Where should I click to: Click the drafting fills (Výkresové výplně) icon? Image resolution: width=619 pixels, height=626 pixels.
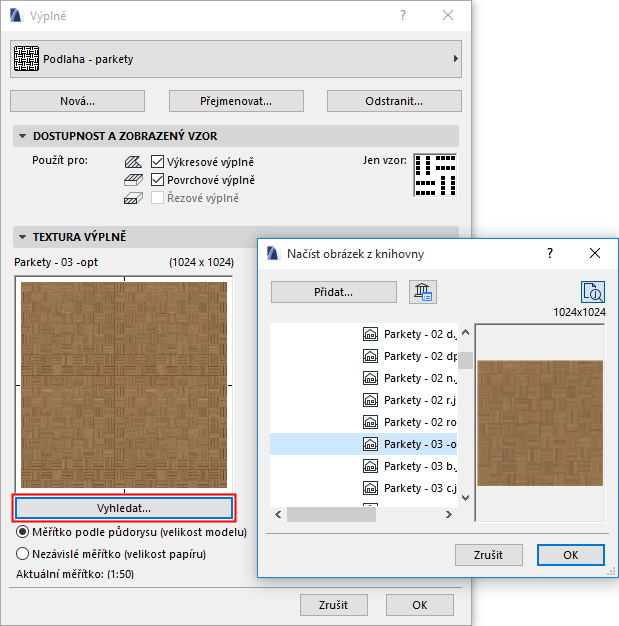[x=133, y=162]
